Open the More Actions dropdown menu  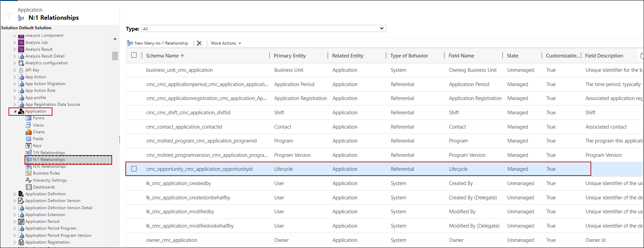pyautogui.click(x=226, y=43)
